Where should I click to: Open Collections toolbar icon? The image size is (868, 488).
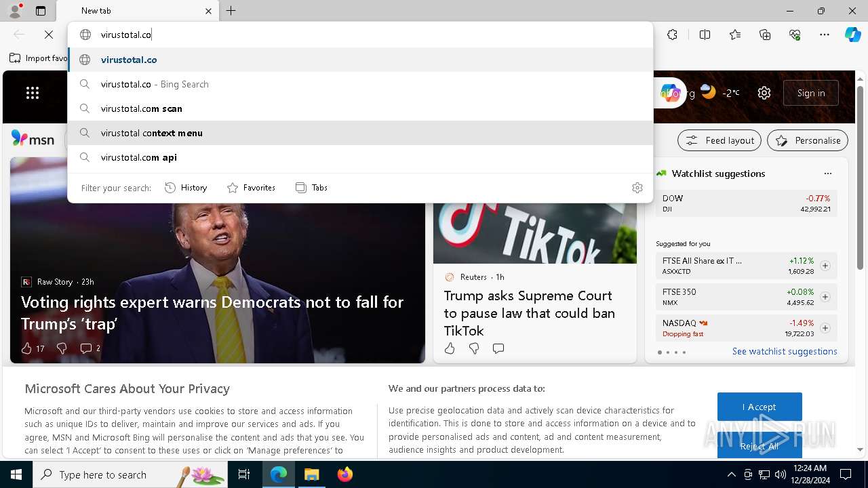(x=765, y=35)
